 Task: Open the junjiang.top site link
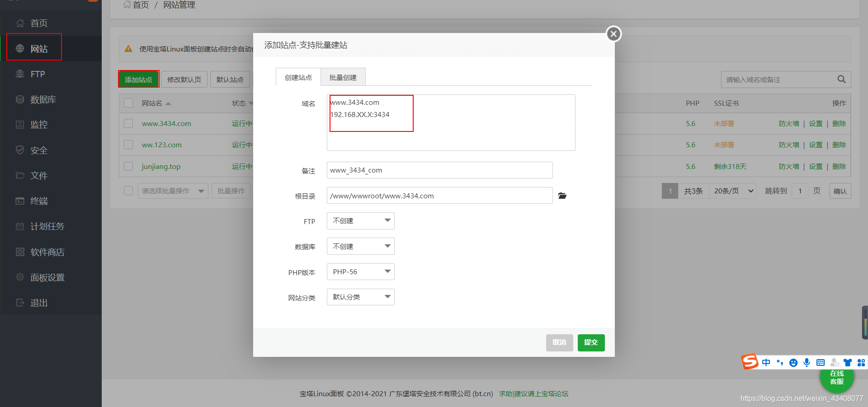(161, 166)
